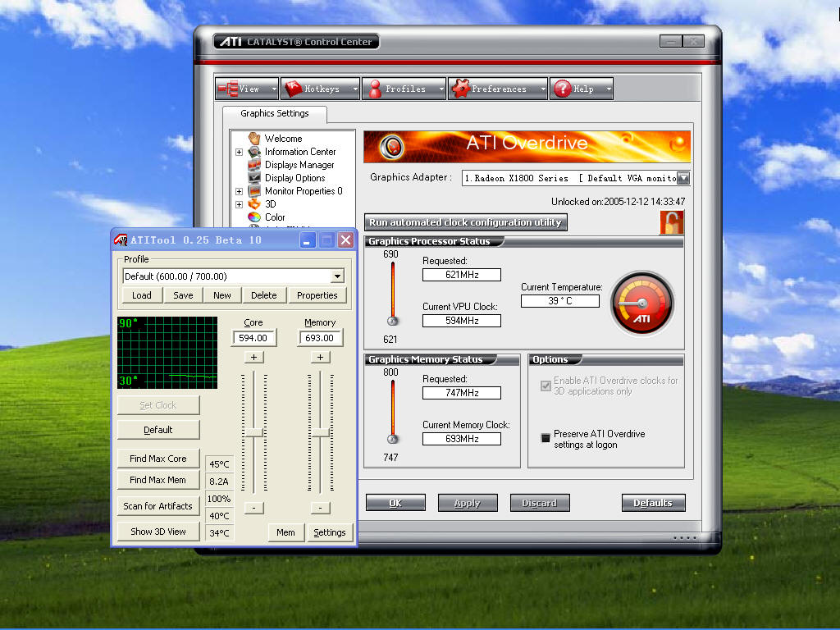Click the Find Max Core button
The height and width of the screenshot is (630, 840).
158,459
